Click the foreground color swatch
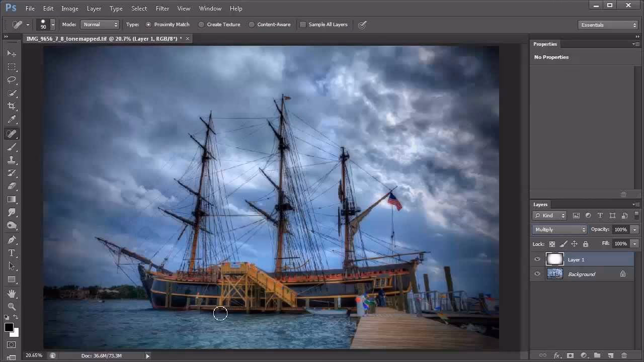Image resolution: width=644 pixels, height=362 pixels. [x=9, y=327]
